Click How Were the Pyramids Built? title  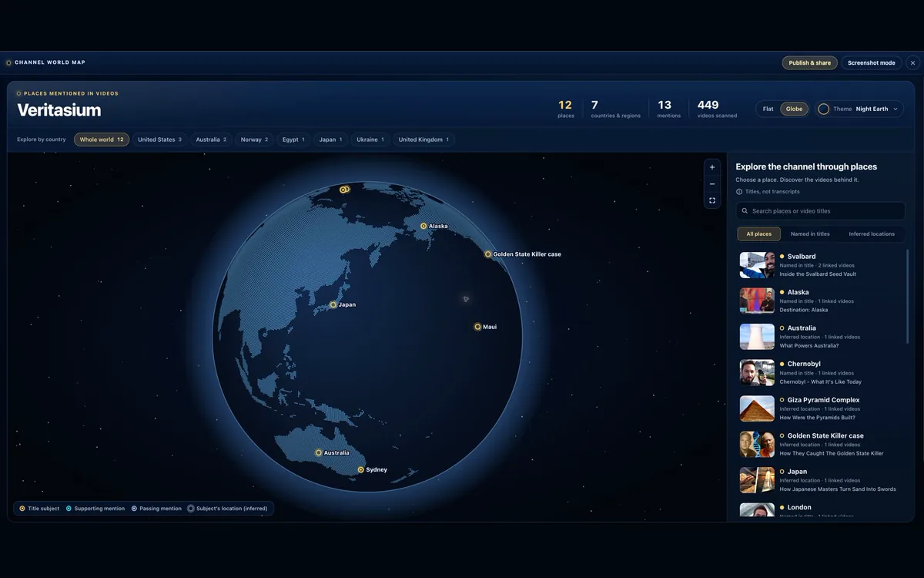pos(819,418)
